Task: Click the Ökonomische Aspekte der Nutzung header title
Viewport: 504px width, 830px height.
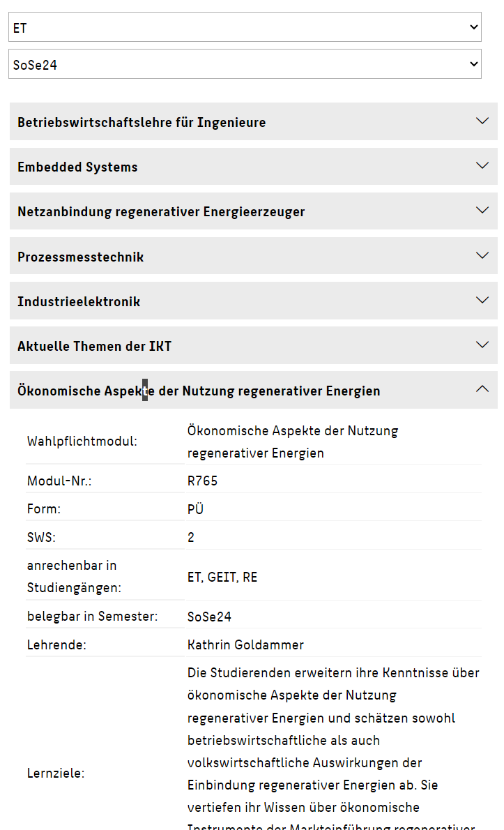Action: [199, 391]
